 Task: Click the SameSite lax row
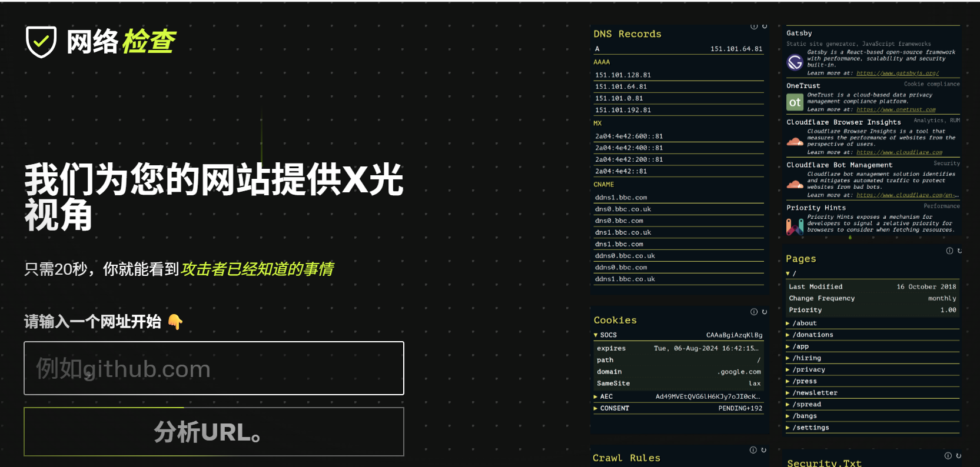(679, 383)
